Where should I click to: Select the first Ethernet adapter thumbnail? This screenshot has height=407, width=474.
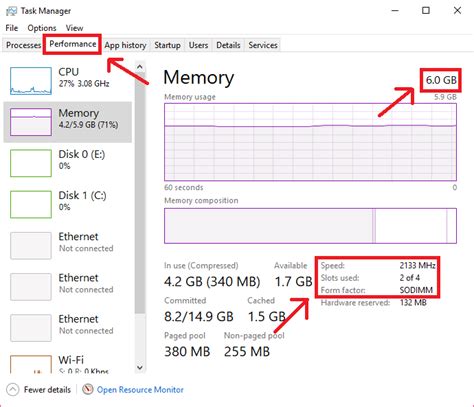tap(31, 245)
